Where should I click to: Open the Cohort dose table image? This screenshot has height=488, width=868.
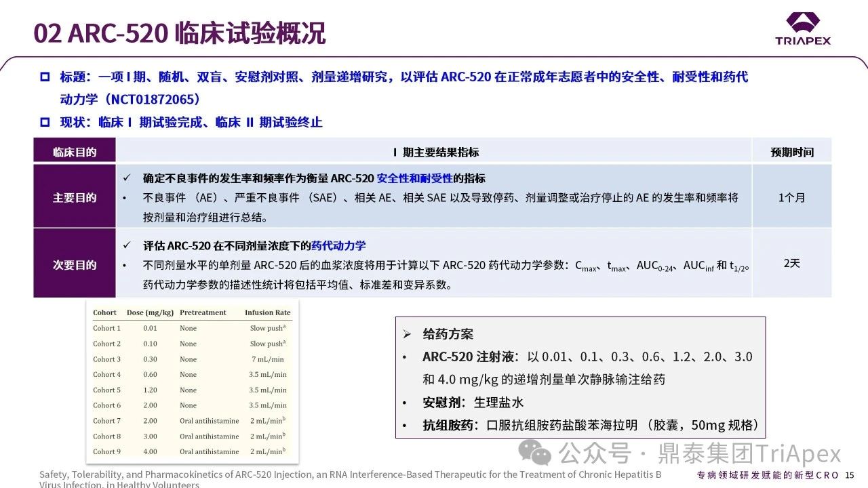191,383
